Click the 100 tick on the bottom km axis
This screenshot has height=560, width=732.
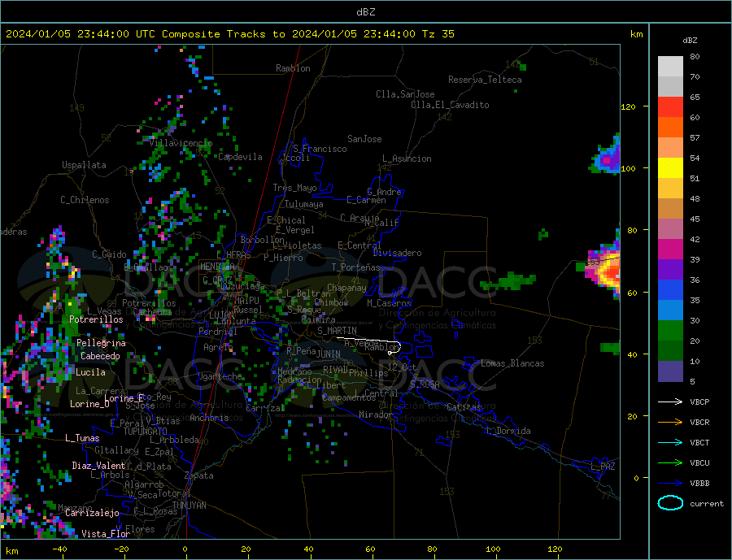click(x=493, y=549)
